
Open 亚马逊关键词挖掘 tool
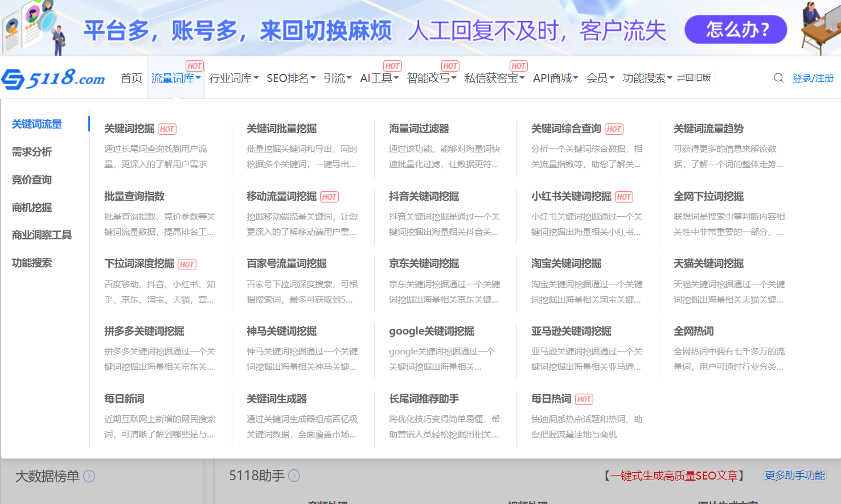click(571, 331)
